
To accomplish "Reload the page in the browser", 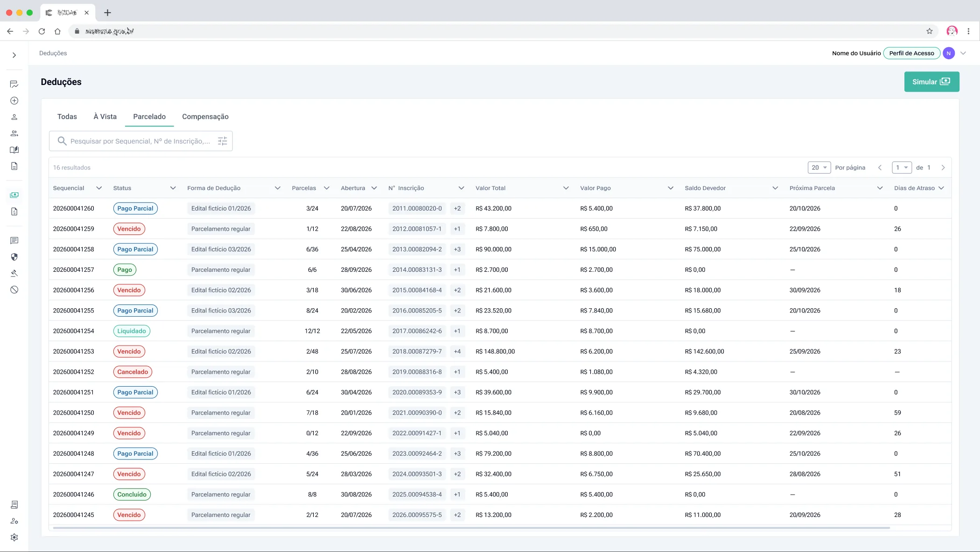I will [x=42, y=31].
